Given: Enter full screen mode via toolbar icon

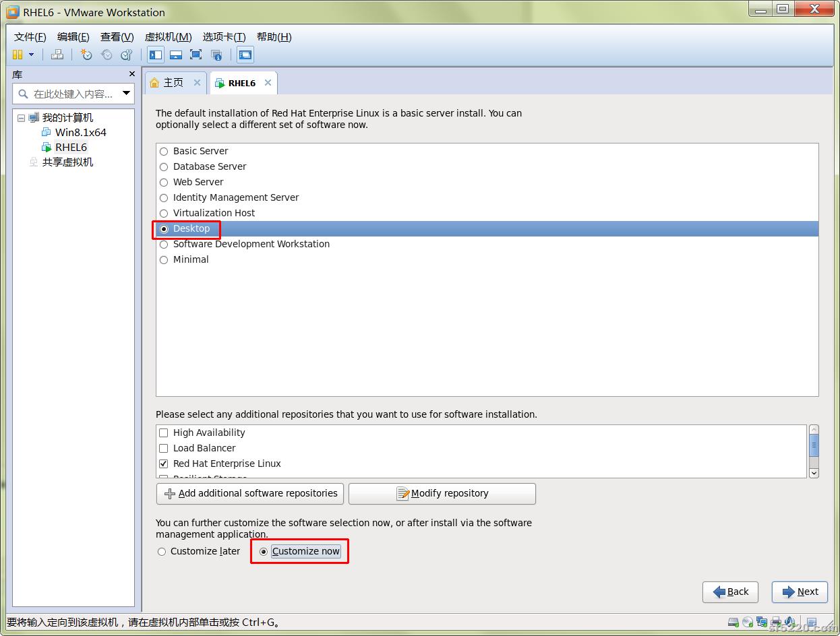Looking at the screenshot, I should 196,55.
